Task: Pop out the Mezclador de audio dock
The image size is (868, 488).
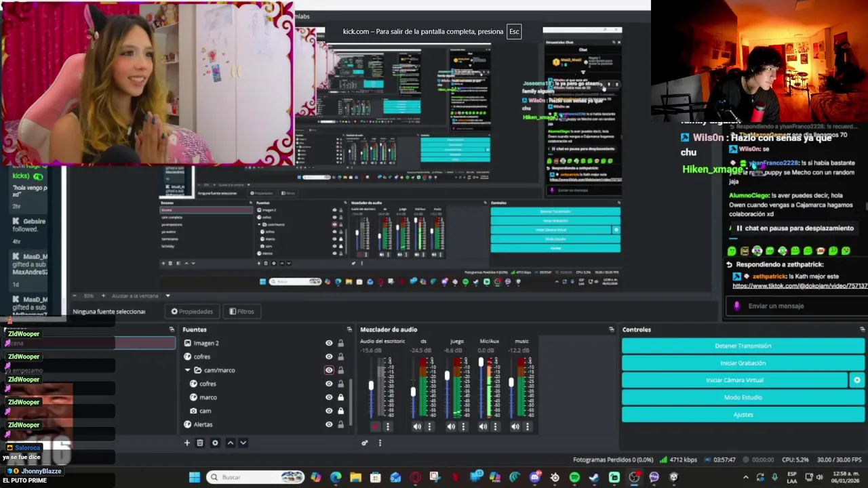Action: (611, 329)
